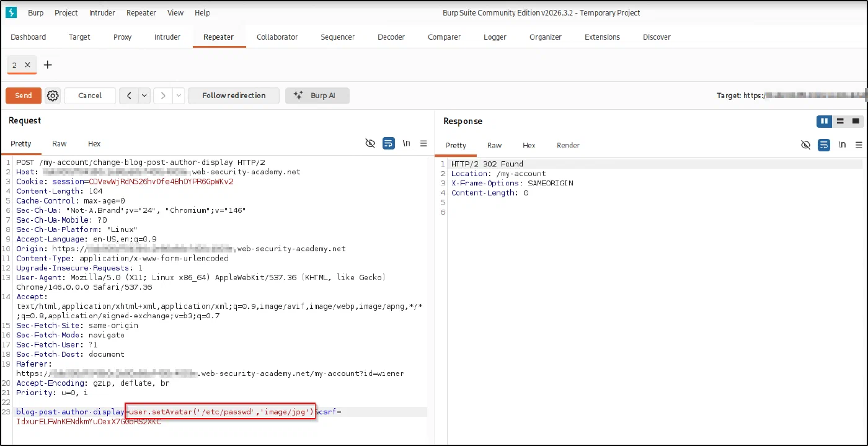Open the back history dropdown arrow

tap(144, 96)
